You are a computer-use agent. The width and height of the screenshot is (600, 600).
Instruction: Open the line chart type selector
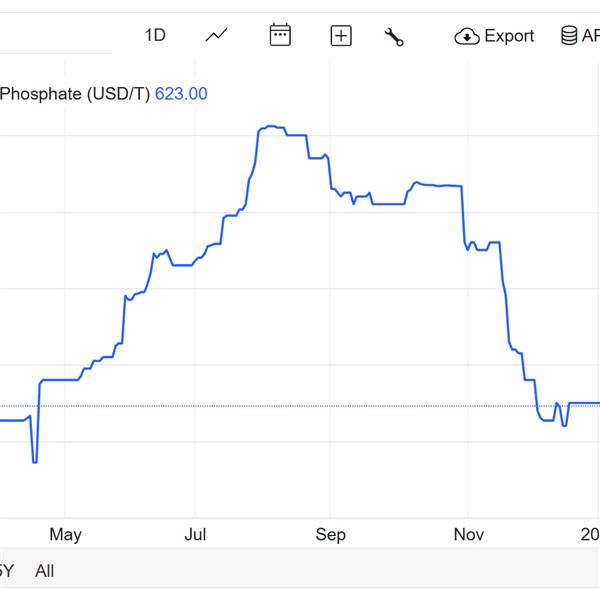[217, 36]
